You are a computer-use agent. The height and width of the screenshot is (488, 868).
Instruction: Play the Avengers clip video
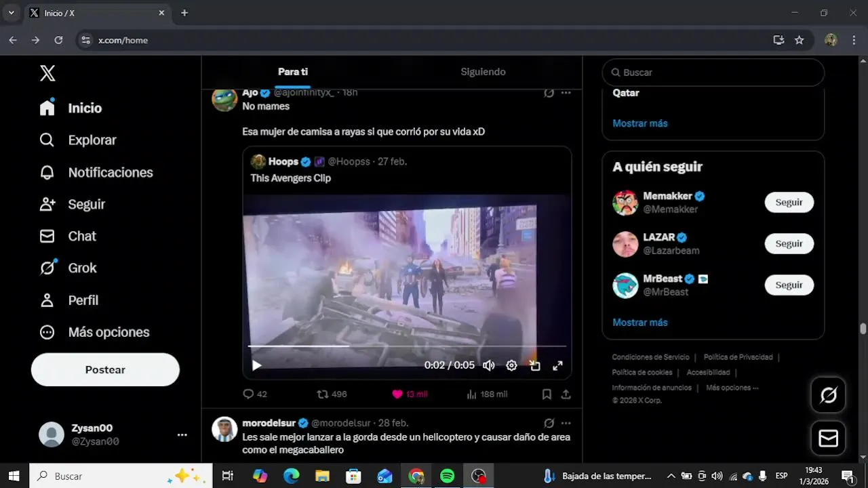256,365
